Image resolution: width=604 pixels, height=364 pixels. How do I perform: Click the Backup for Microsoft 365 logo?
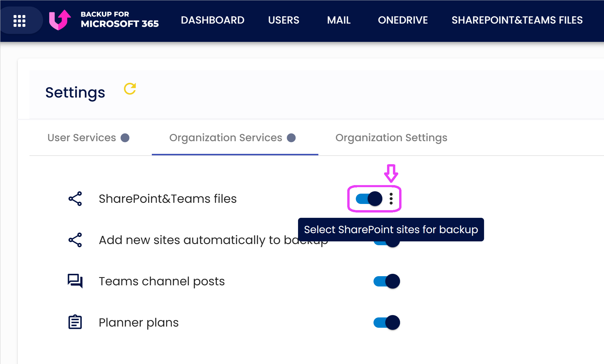(104, 20)
